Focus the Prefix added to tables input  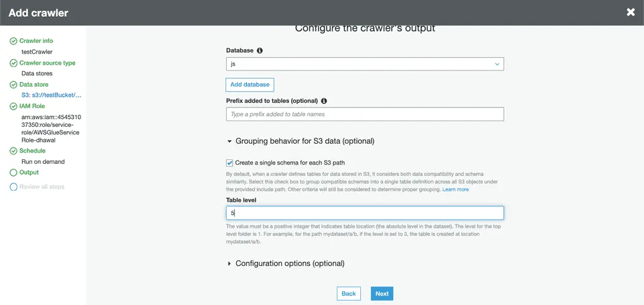point(365,114)
